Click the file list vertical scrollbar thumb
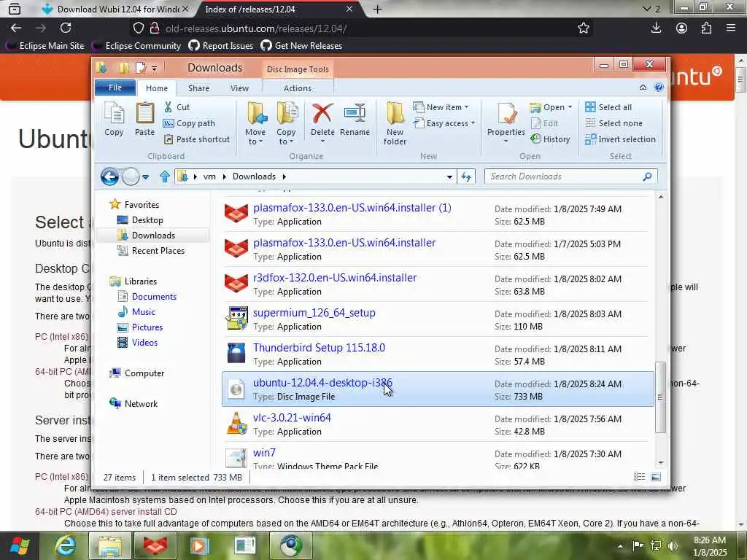 [660, 397]
